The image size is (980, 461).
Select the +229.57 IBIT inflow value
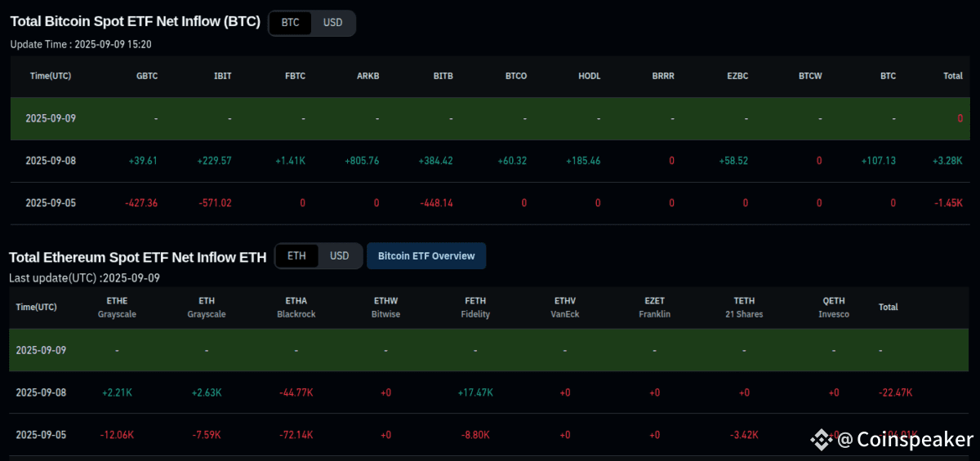point(214,161)
